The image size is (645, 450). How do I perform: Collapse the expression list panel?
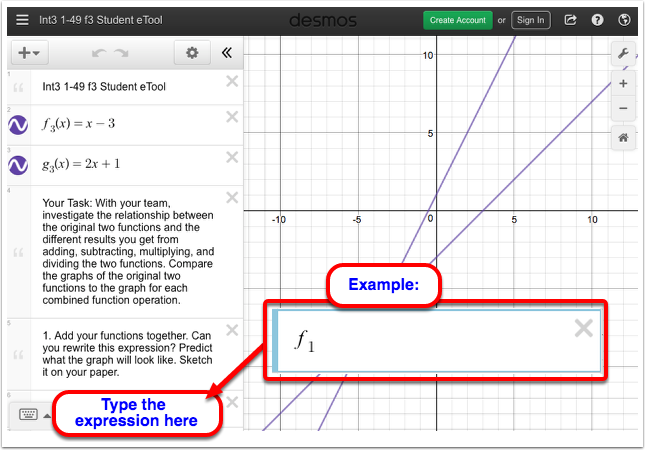(227, 53)
